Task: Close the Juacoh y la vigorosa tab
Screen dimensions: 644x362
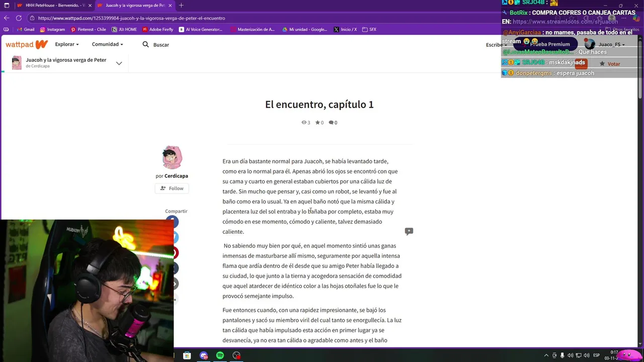Action: click(x=171, y=6)
